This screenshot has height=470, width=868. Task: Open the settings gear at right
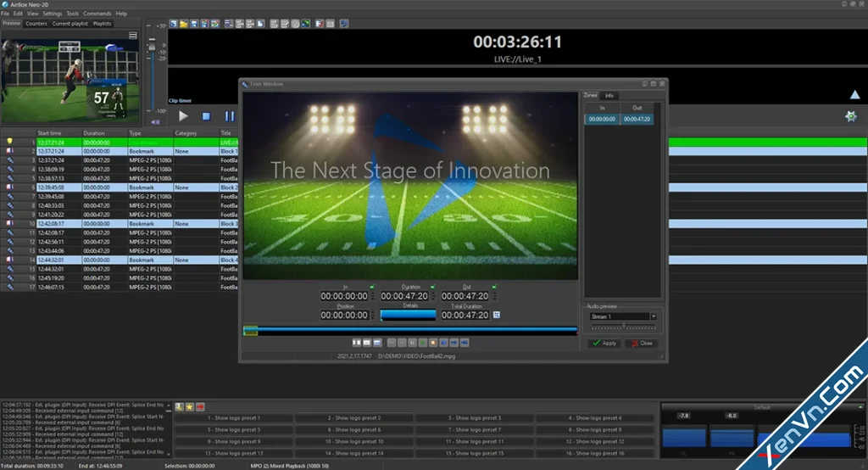click(x=851, y=116)
